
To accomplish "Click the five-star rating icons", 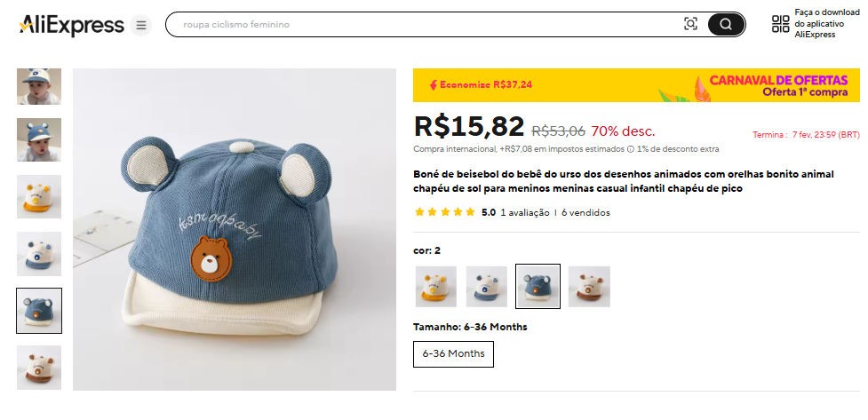I will [x=444, y=213].
